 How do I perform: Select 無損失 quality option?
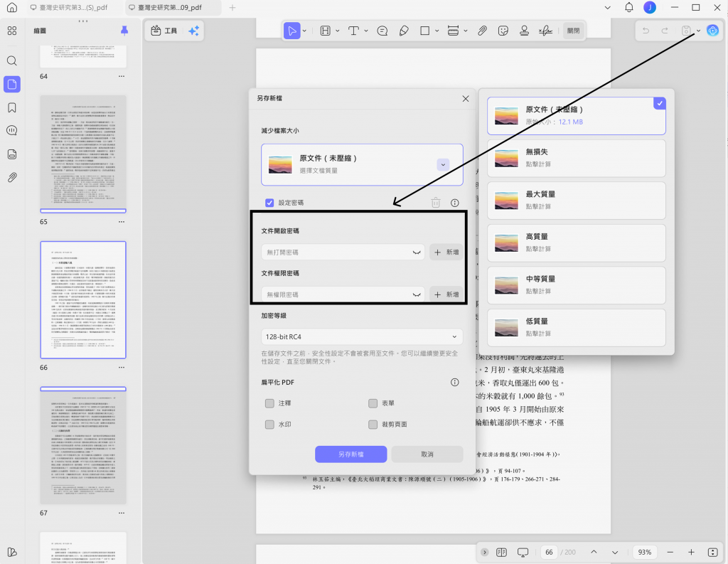(x=576, y=159)
